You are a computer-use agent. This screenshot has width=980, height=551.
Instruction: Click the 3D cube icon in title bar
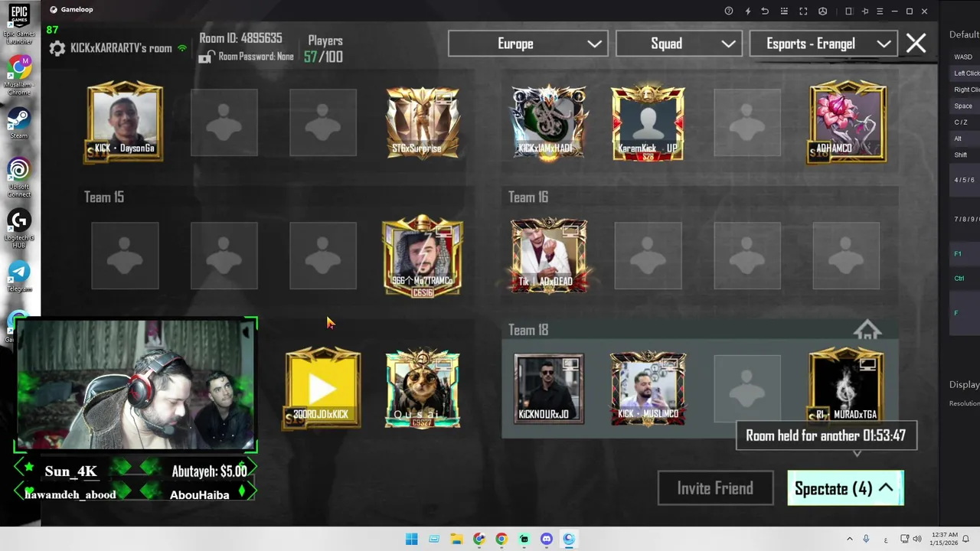tap(822, 11)
